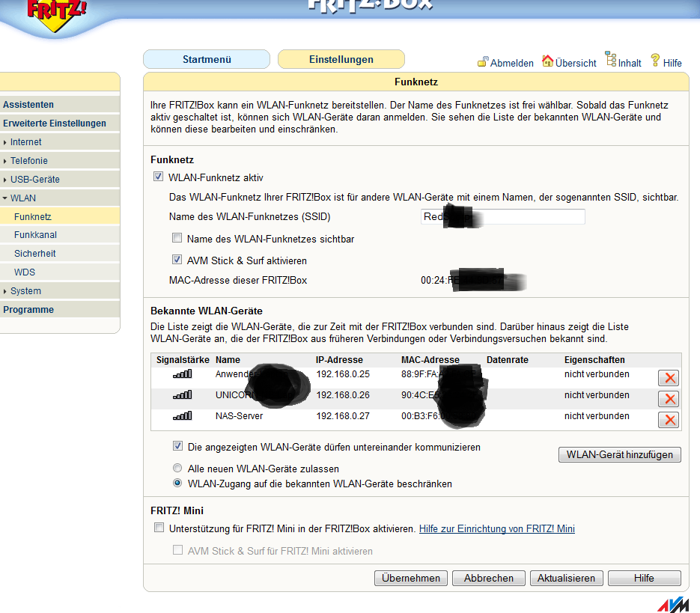Click signal strength icon for NAS-Server

point(182,415)
